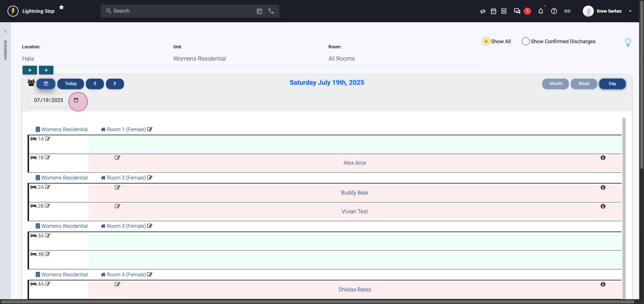The width and height of the screenshot is (644, 304).
Task: Switch to Week view
Action: [583, 84]
